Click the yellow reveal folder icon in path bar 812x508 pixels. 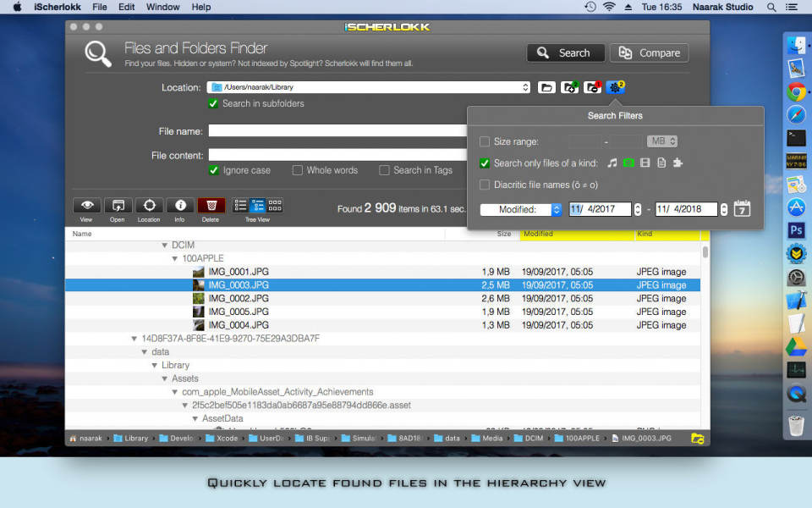(x=698, y=439)
